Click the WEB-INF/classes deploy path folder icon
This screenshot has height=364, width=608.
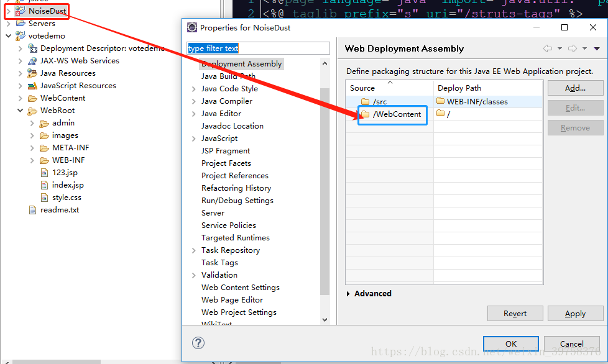click(441, 101)
